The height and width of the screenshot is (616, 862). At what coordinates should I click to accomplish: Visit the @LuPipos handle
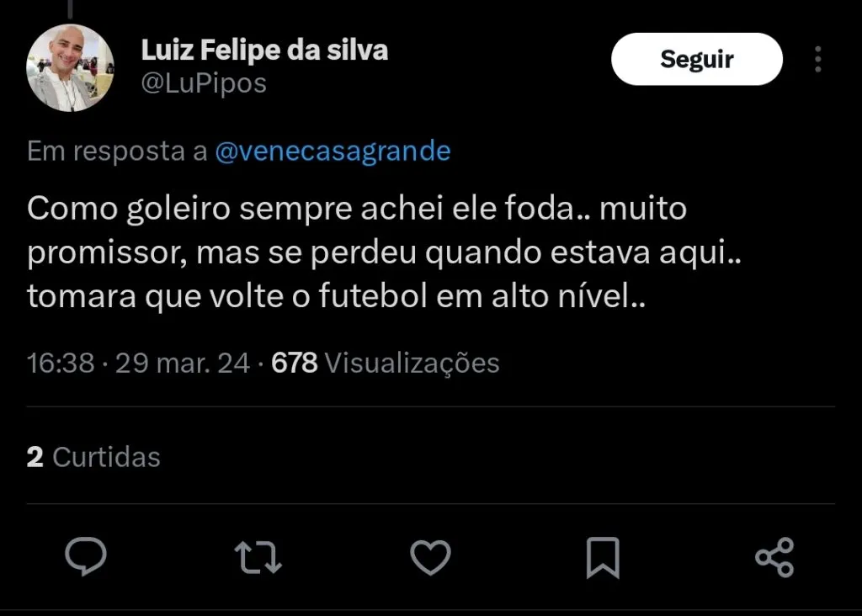click(x=204, y=83)
